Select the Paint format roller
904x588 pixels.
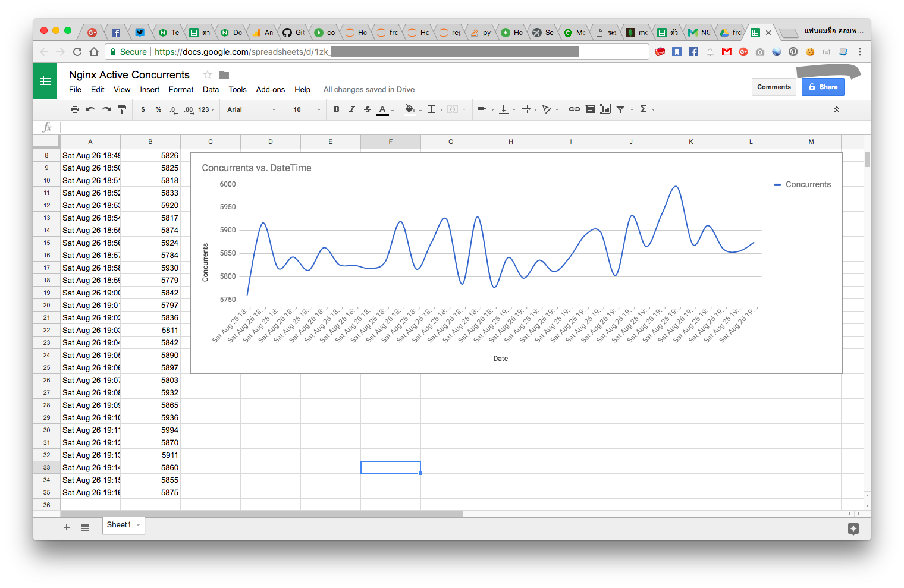click(x=122, y=109)
